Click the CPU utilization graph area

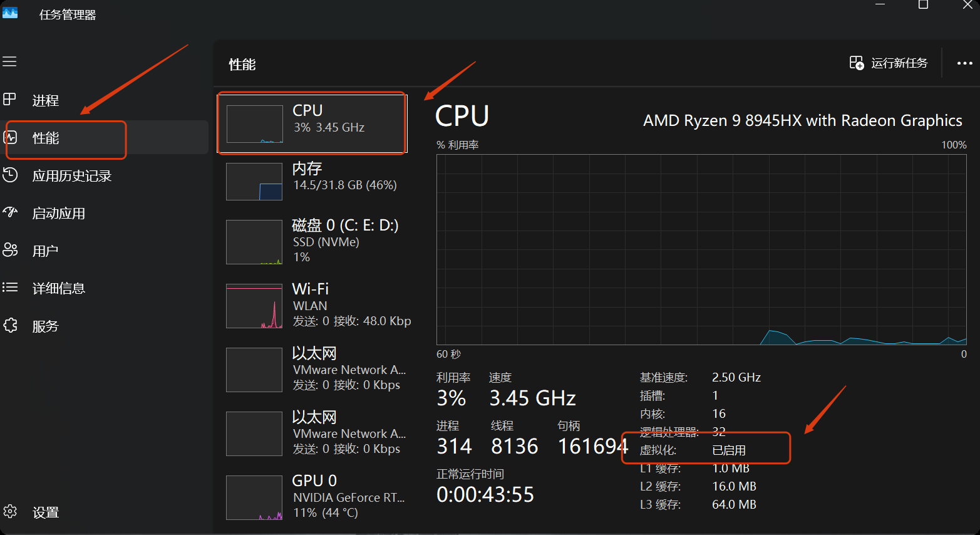point(701,249)
